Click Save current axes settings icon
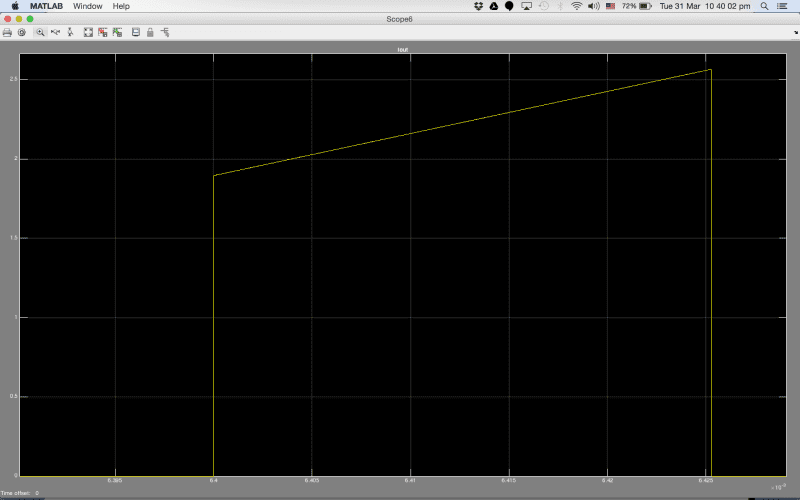The height and width of the screenshot is (500, 800). (103, 33)
